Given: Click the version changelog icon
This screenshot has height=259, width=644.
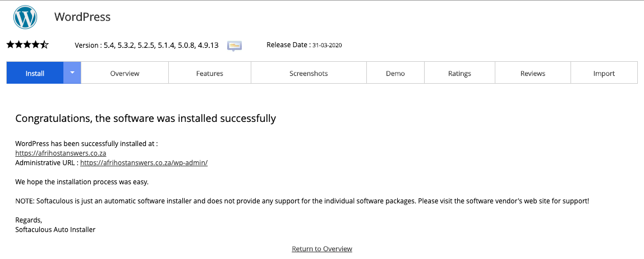Looking at the screenshot, I should [234, 46].
